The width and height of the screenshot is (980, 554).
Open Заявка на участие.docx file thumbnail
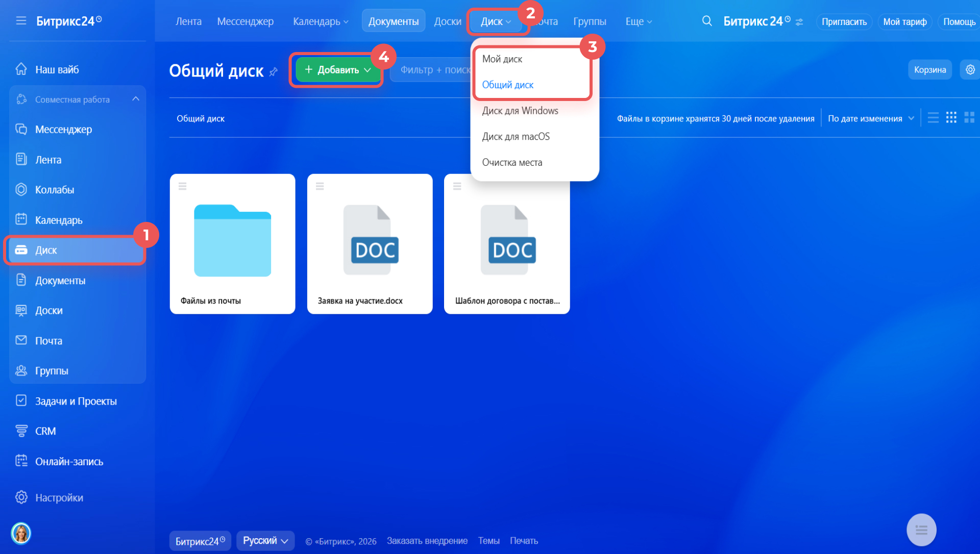(370, 240)
